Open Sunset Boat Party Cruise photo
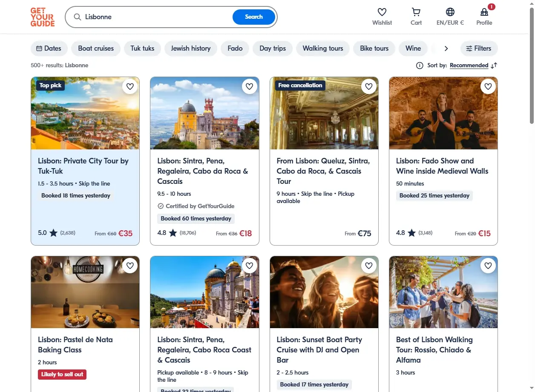 324,292
